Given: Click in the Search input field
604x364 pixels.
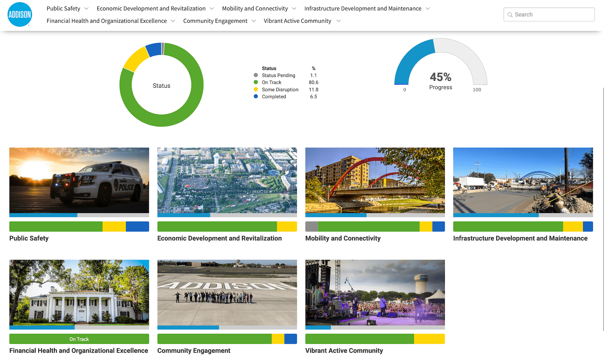Looking at the screenshot, I should tap(549, 15).
